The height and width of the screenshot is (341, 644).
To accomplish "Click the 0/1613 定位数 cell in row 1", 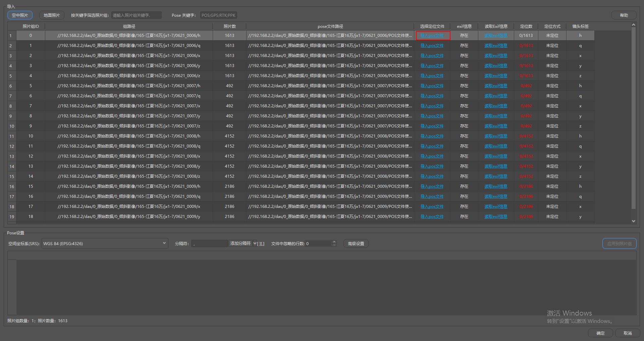I will tap(526, 36).
